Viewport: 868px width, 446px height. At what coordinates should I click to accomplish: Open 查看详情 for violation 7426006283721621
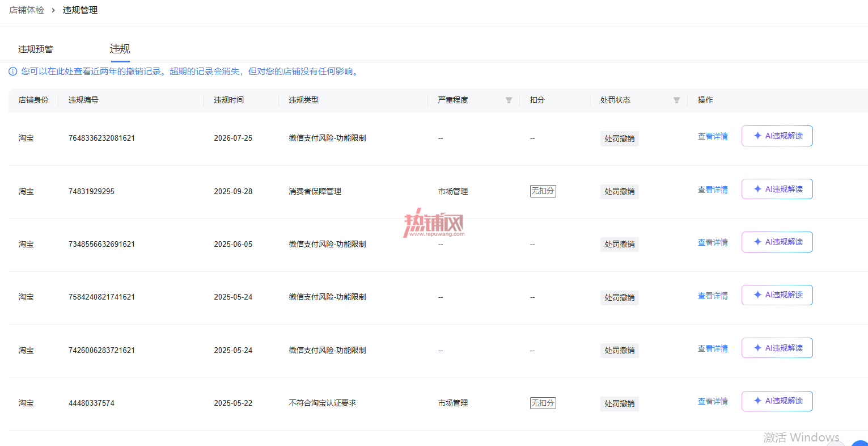[x=713, y=348]
